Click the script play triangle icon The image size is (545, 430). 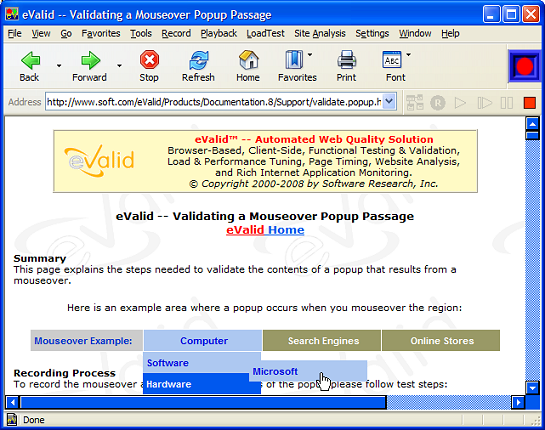(460, 103)
